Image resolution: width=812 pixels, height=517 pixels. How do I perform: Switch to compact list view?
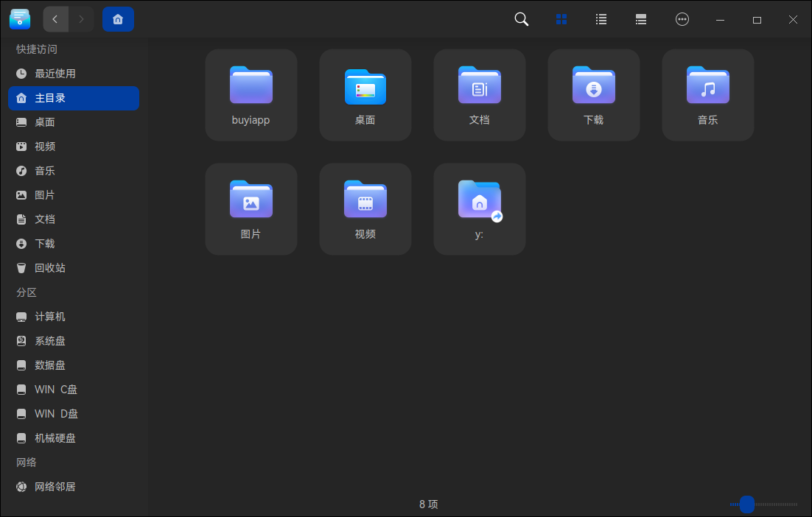[x=641, y=20]
